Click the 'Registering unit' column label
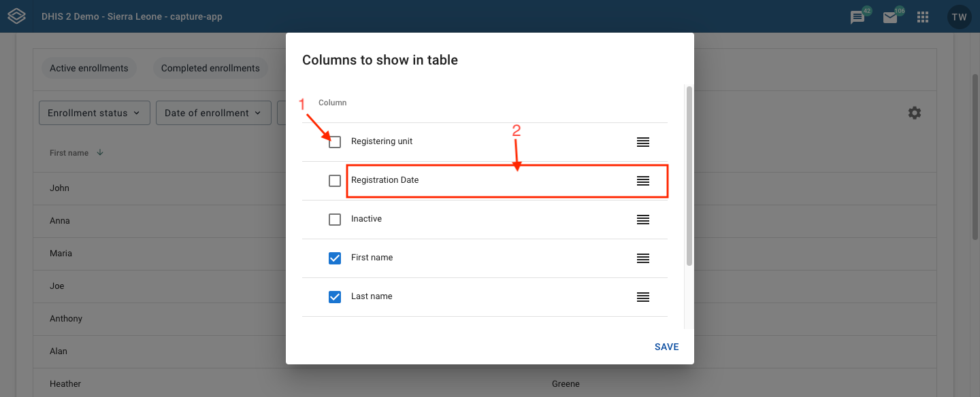The image size is (980, 397). [x=382, y=141]
